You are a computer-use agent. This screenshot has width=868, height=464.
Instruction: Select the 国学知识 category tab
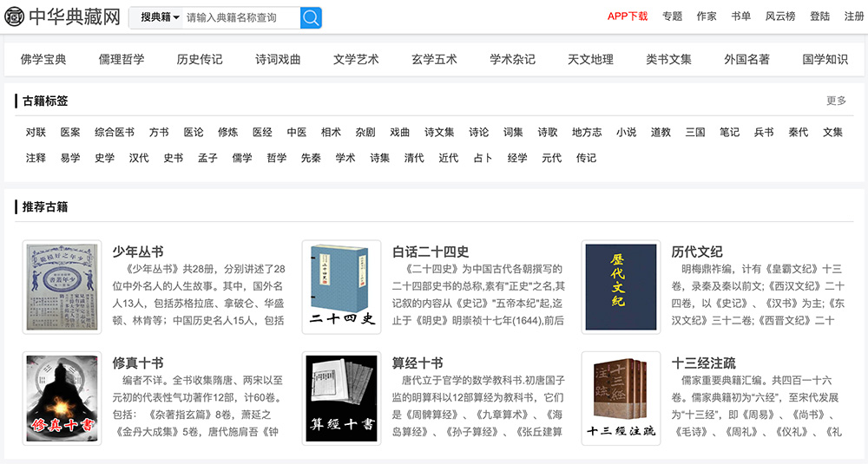point(825,59)
